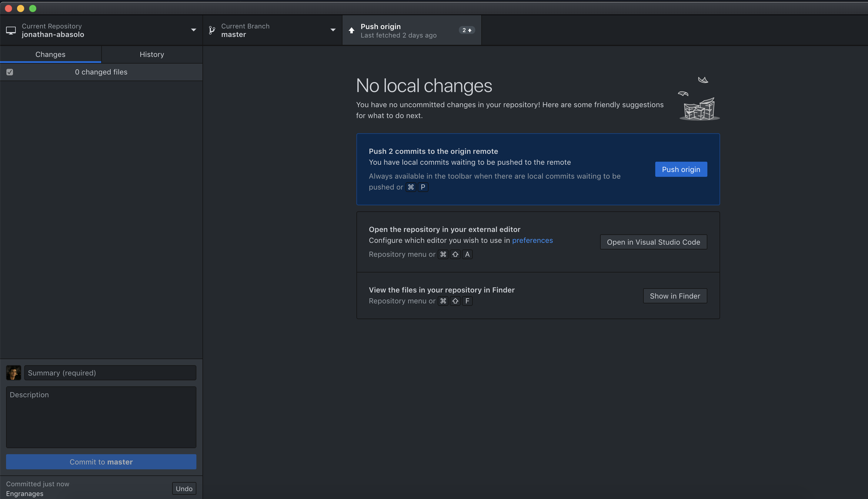The image size is (868, 499).
Task: Open the preferences link
Action: [x=532, y=240]
